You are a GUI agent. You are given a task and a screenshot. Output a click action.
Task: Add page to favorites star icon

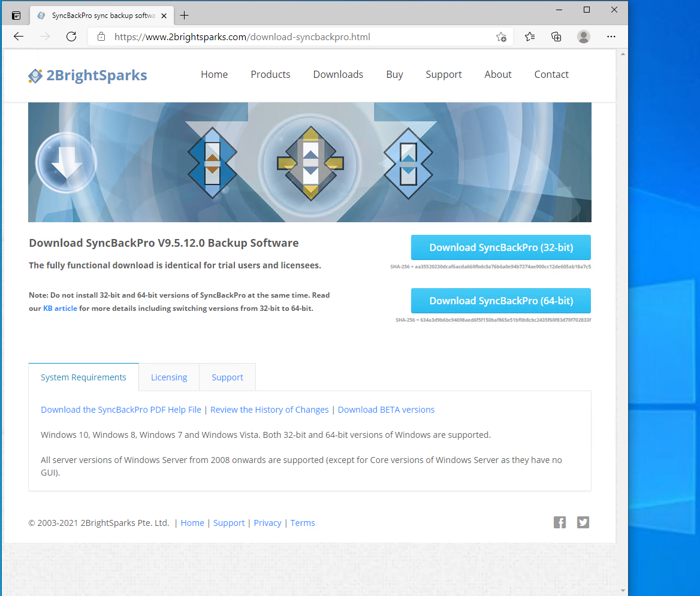point(501,37)
